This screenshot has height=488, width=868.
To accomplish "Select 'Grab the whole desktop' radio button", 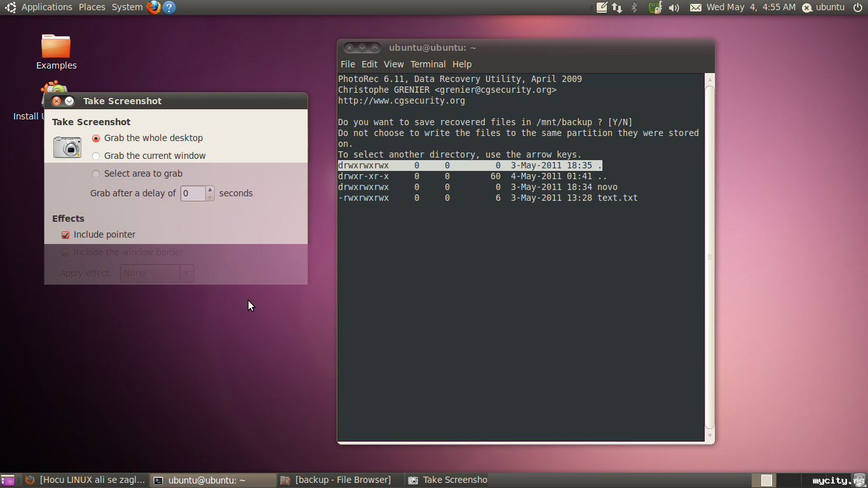I will [x=97, y=139].
